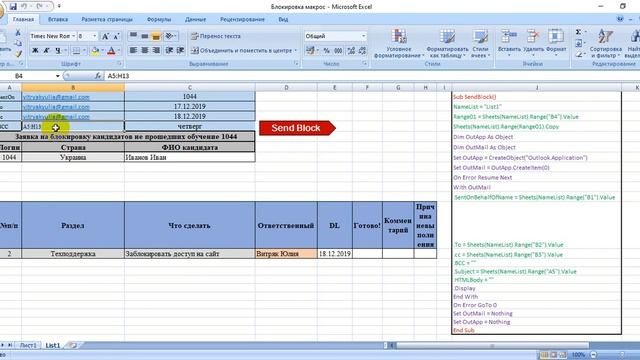Select cell containing Витряк Юлия
640x360 pixels.
click(x=286, y=253)
